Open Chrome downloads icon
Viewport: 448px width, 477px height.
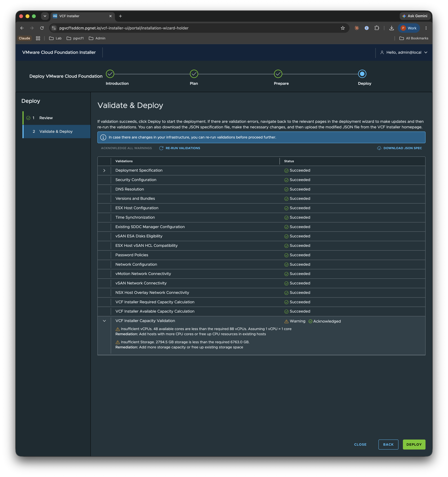click(391, 28)
